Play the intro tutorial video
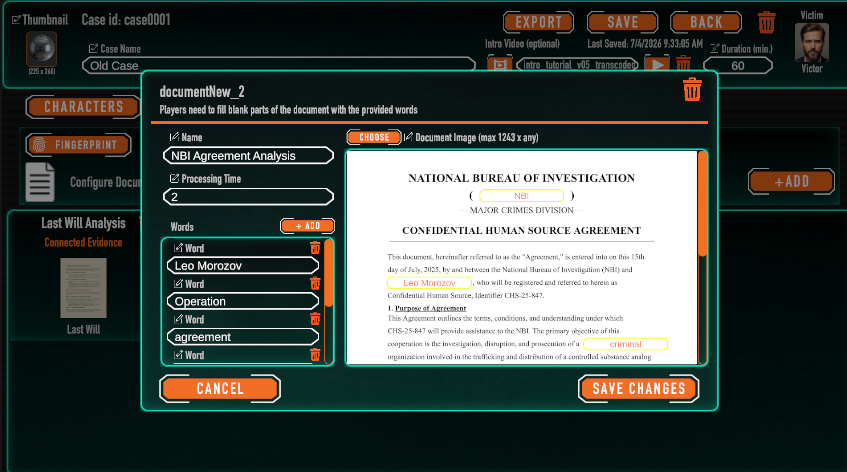 click(x=657, y=65)
